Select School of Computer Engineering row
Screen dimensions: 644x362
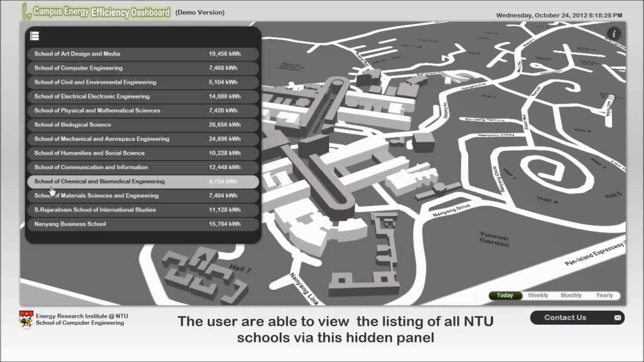tap(143, 68)
